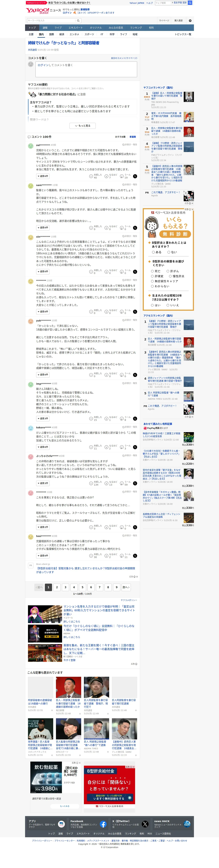219x868 pixels.
Task: Expand 返信3件 under ぶっちゃけcfo***** comment
Action: point(43,483)
